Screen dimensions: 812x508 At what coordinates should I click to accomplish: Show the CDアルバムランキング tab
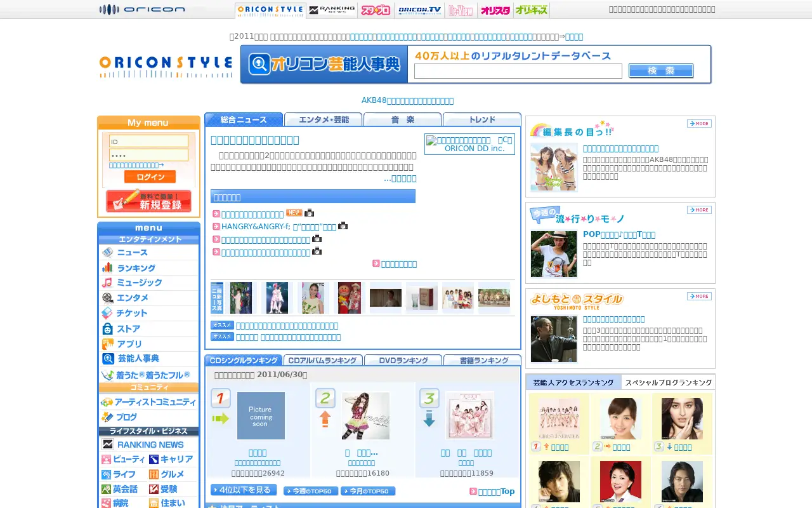[324, 360]
